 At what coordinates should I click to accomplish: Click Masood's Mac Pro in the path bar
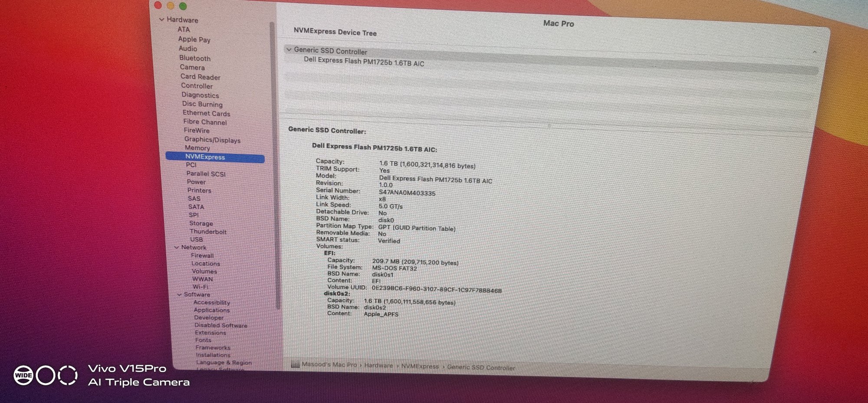(329, 364)
